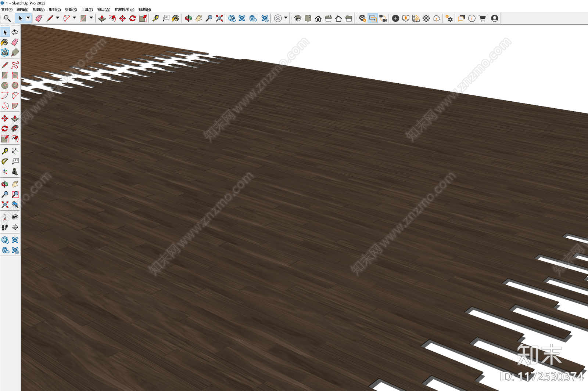The width and height of the screenshot is (588, 391).
Task: Open the 视图(V) menu
Action: (x=39, y=10)
